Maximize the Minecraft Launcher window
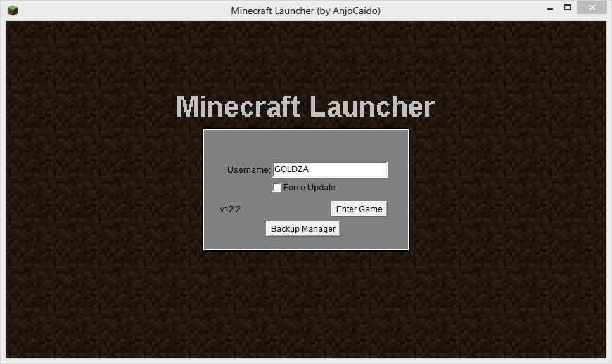Screen dimensions: 612x364 click(x=568, y=8)
